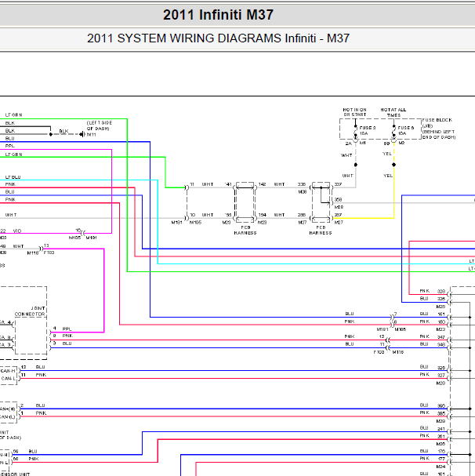Click the "FUSE 6 10A" fuse label

click(x=406, y=130)
